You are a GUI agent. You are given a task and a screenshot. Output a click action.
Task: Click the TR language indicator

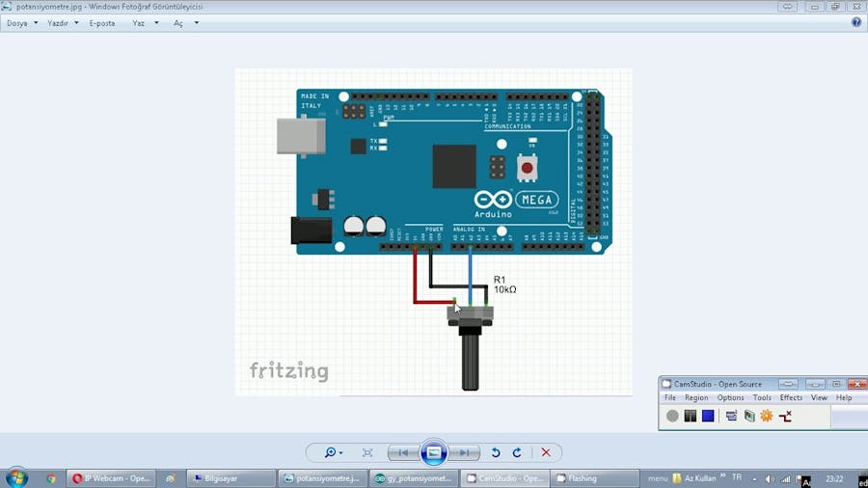click(737, 477)
